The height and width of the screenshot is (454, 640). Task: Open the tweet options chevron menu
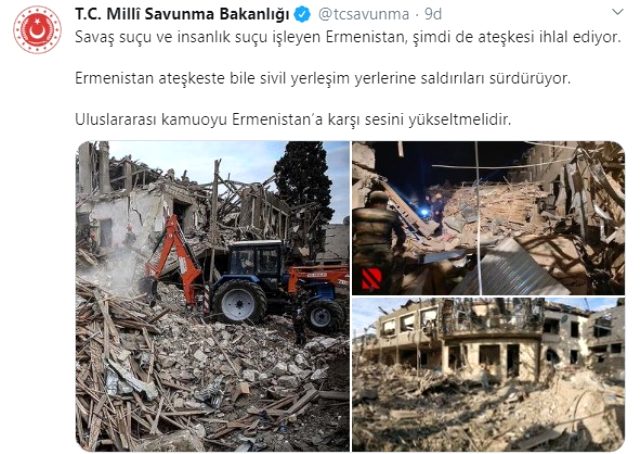pyautogui.click(x=618, y=12)
